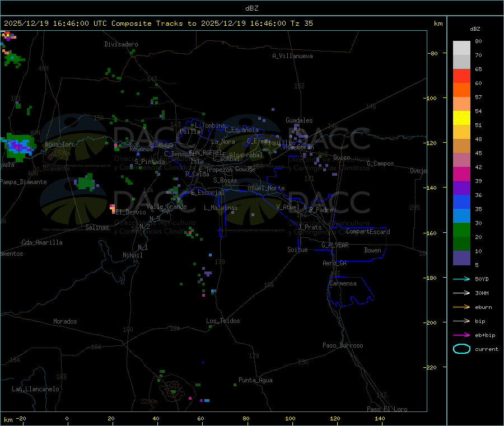The height and width of the screenshot is (426, 504).
Task: Click the 'Los_Toldos' map label
Action: point(223,321)
